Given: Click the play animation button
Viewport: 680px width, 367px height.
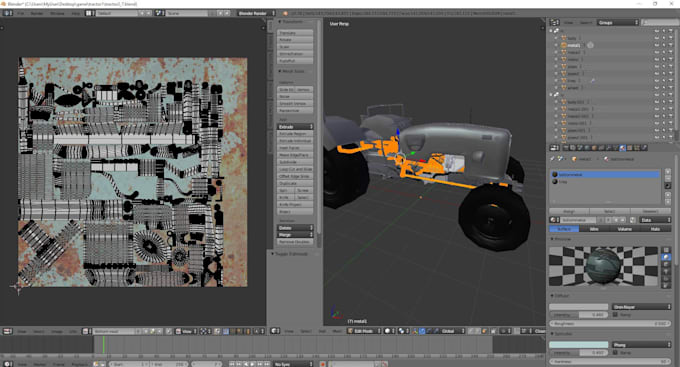Looking at the screenshot, I should [x=253, y=364].
